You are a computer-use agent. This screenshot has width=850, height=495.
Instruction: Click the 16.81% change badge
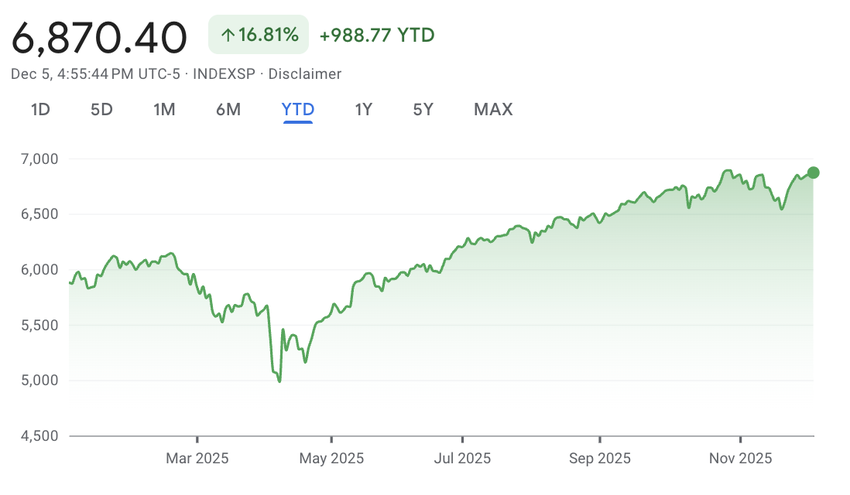click(x=258, y=35)
